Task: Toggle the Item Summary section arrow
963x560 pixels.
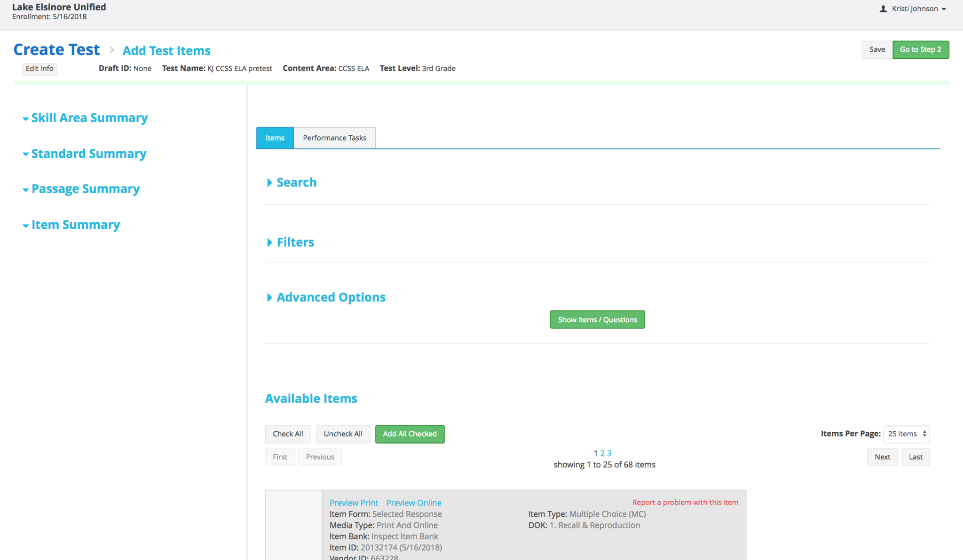Action: pos(25,226)
